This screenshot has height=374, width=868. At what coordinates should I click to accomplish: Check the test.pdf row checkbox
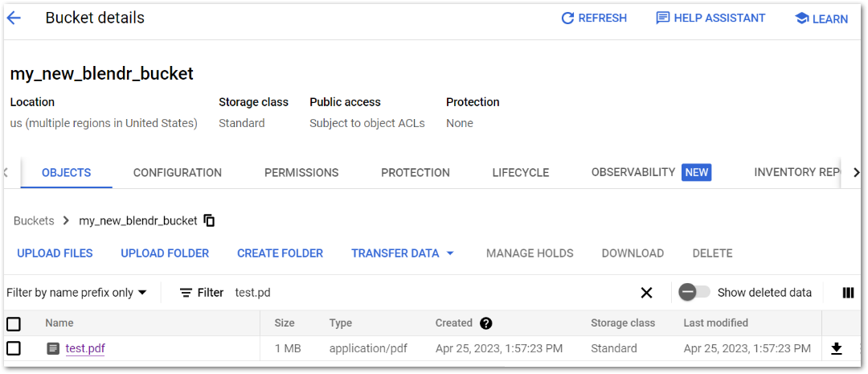click(14, 348)
